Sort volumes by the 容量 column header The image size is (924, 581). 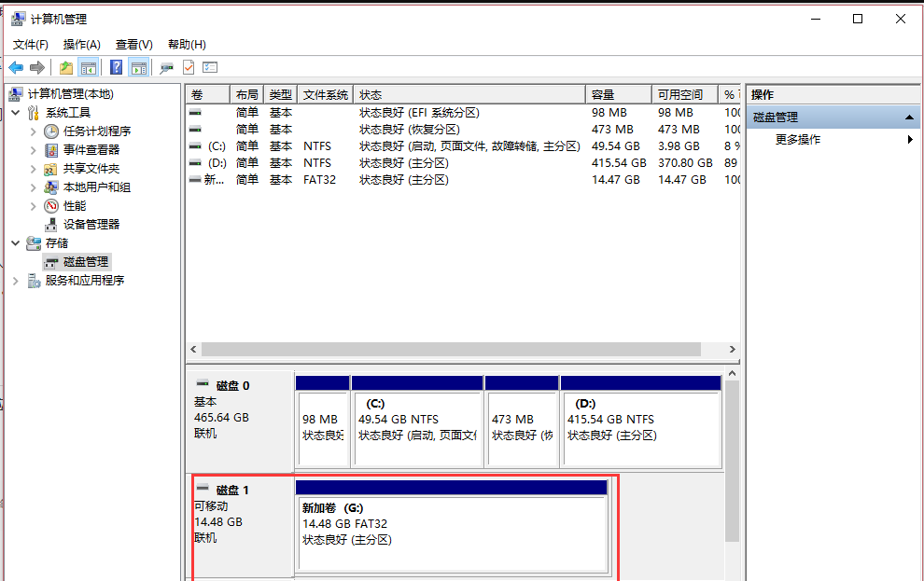click(x=618, y=93)
